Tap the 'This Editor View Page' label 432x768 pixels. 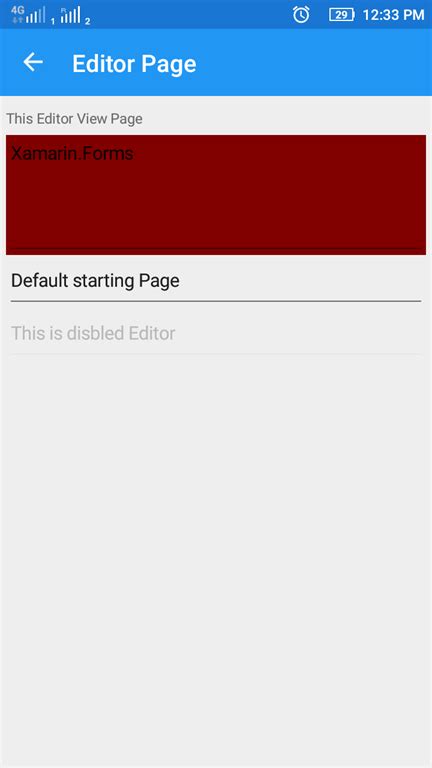tap(74, 119)
